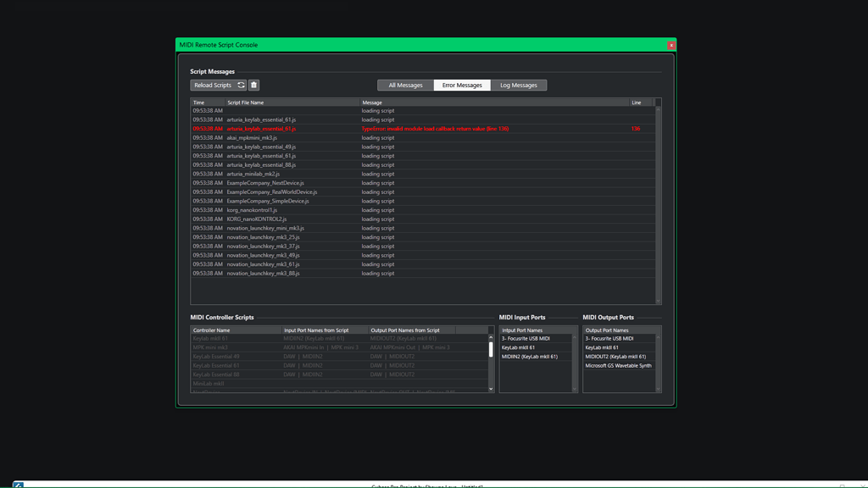This screenshot has height=488, width=868.
Task: Click the MIDI Controller Scripts scrollbar down arrow
Action: coord(492,388)
